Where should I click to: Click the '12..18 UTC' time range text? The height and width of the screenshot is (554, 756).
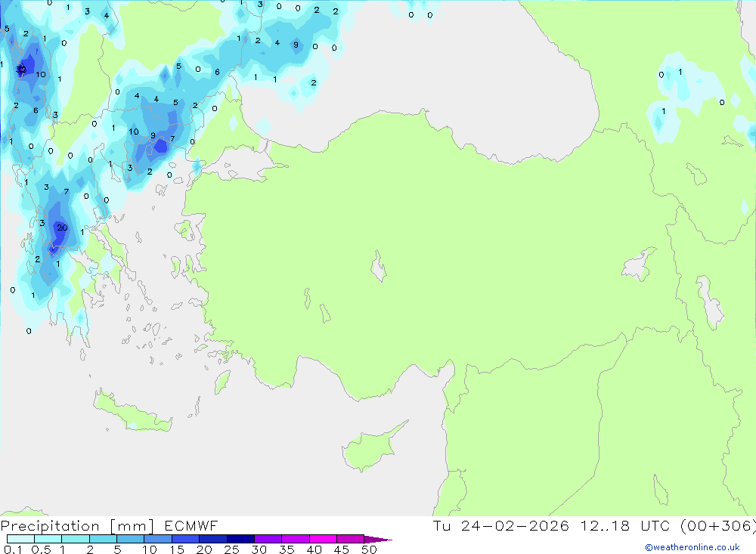(625, 525)
